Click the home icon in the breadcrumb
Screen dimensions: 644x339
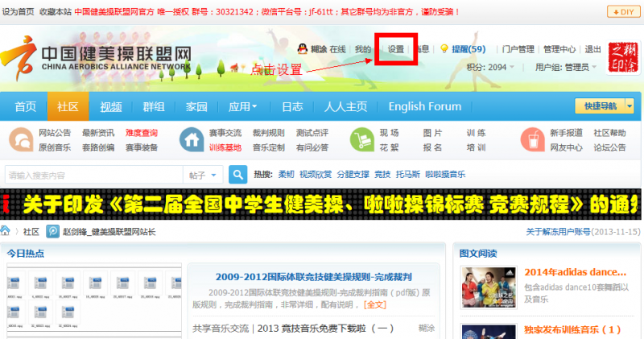(6, 231)
